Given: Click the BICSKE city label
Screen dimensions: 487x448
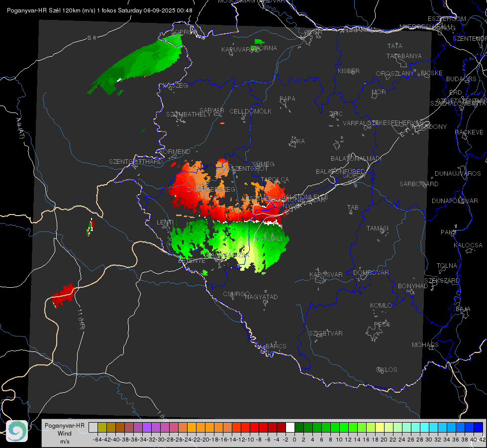Looking at the screenshot, I should pyautogui.click(x=432, y=73).
